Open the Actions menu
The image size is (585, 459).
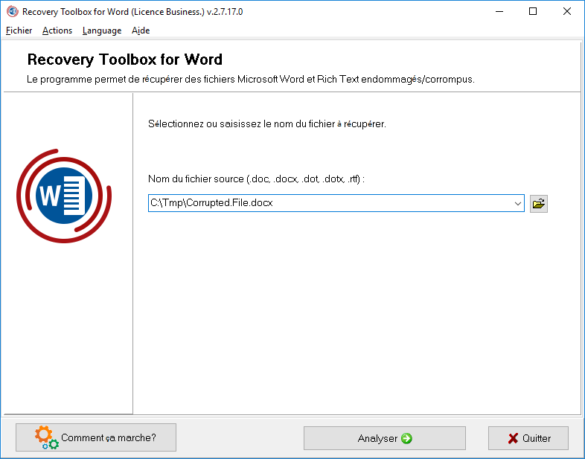click(x=57, y=31)
